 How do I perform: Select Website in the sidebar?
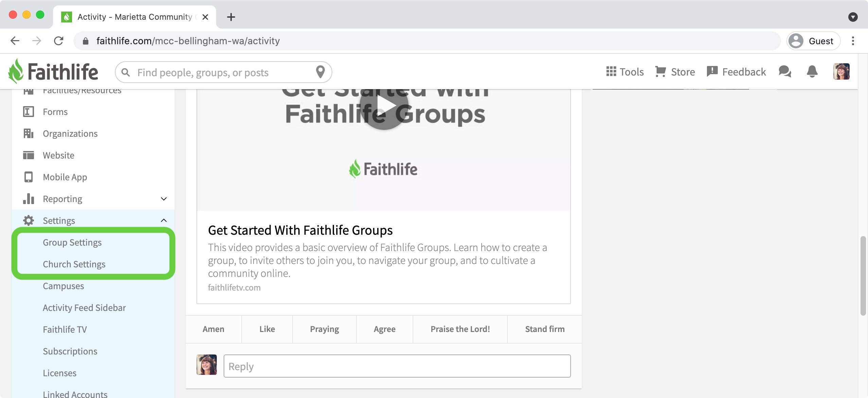58,155
